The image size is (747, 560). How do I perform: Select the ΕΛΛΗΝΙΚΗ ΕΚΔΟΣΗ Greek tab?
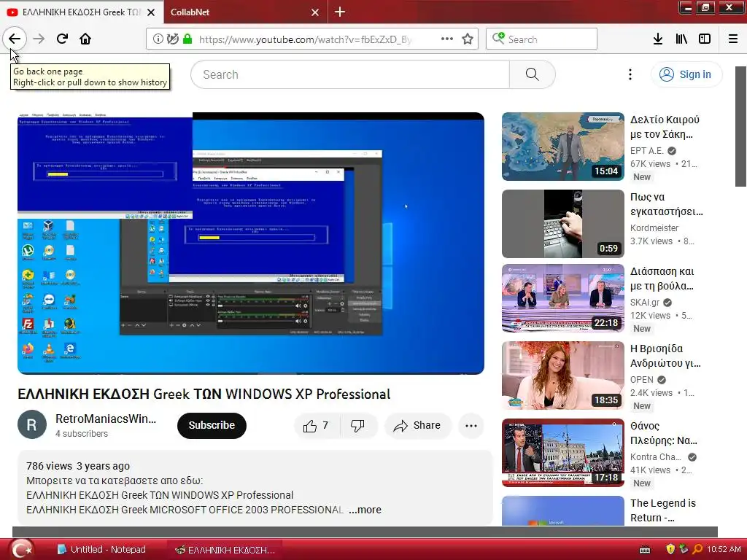[x=82, y=12]
